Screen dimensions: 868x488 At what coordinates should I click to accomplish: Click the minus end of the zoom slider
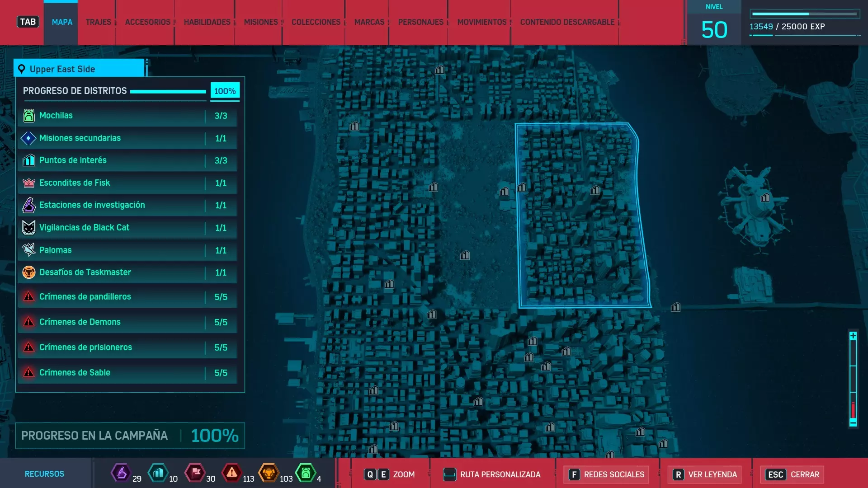(x=853, y=422)
